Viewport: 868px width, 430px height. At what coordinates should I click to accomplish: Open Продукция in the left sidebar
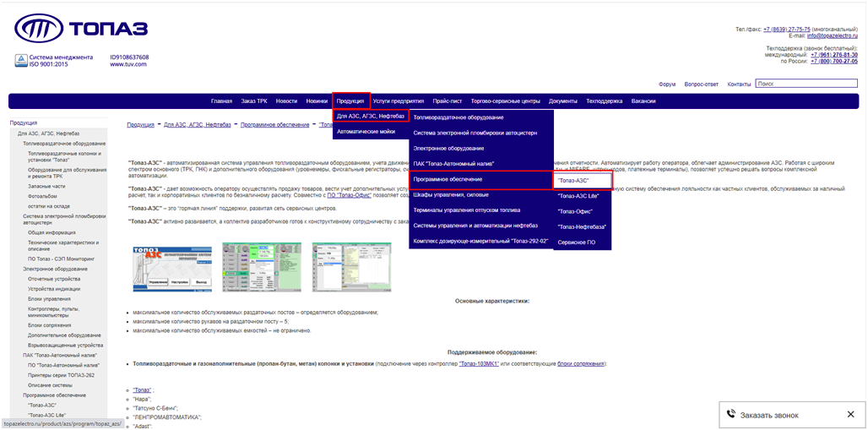pyautogui.click(x=24, y=123)
